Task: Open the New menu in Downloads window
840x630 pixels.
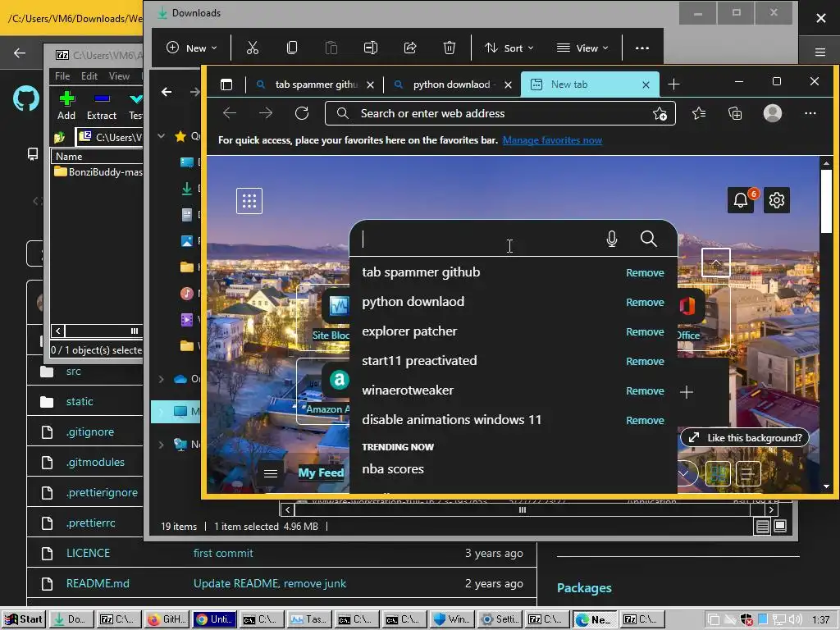Action: (x=192, y=48)
